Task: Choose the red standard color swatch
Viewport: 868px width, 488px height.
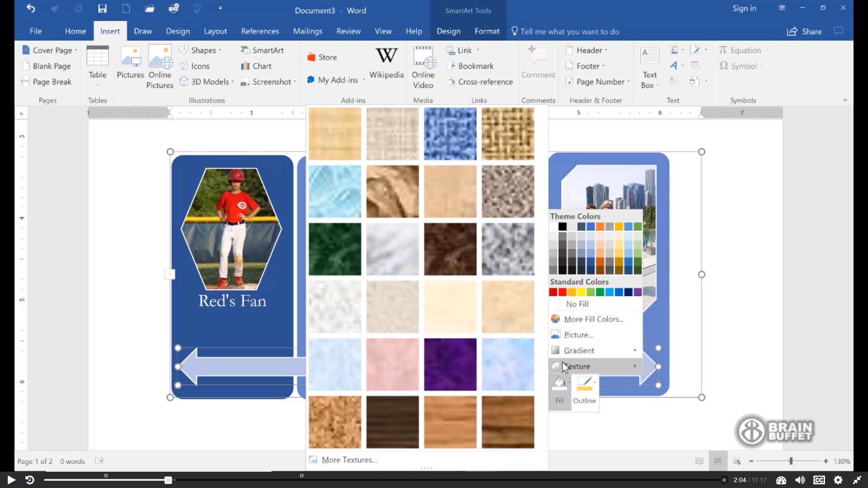Action: coord(562,292)
